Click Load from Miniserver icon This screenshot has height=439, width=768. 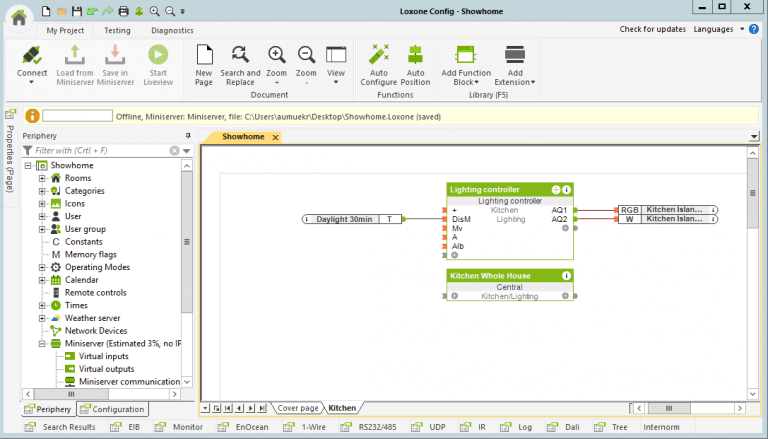[75, 56]
